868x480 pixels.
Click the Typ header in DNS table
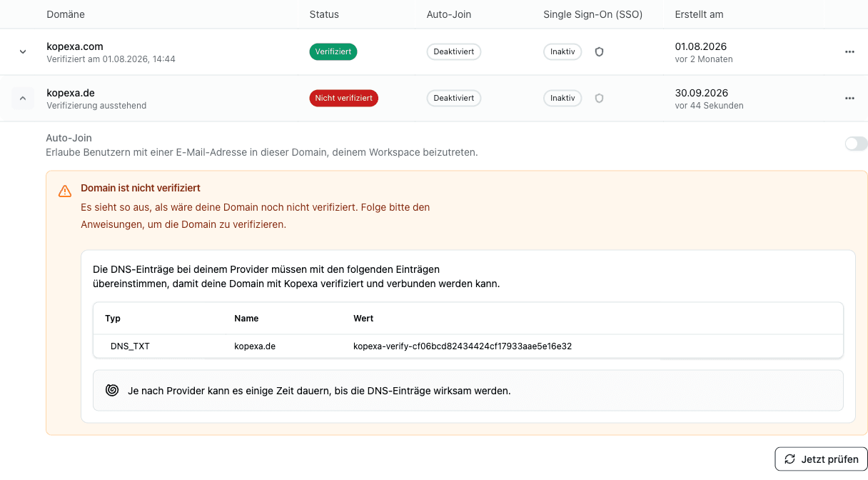pyautogui.click(x=113, y=319)
